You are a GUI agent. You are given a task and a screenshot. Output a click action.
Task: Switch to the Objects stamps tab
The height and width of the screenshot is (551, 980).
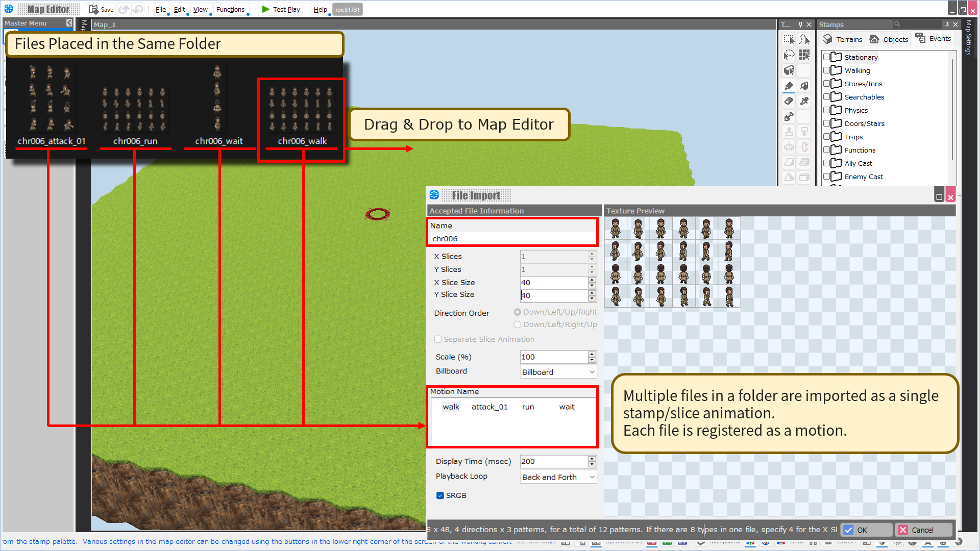coord(889,39)
